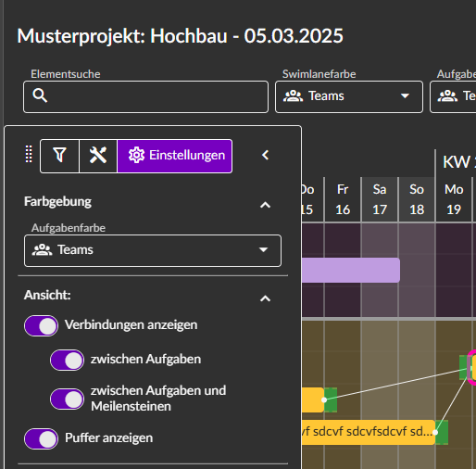The height and width of the screenshot is (469, 476).
Task: Switch to the Einstellungen tab
Action: tap(175, 156)
